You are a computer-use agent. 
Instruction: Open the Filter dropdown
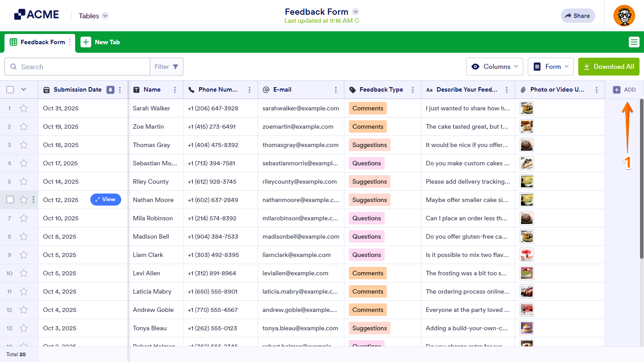(x=166, y=67)
